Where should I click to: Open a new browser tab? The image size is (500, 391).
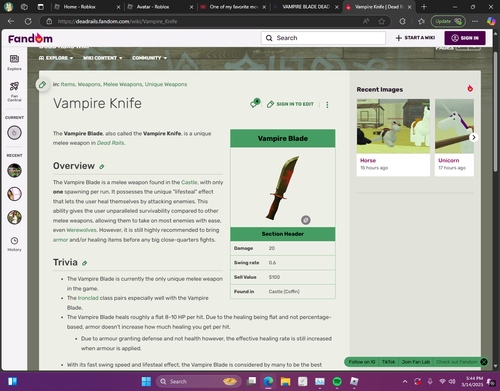(x=424, y=7)
